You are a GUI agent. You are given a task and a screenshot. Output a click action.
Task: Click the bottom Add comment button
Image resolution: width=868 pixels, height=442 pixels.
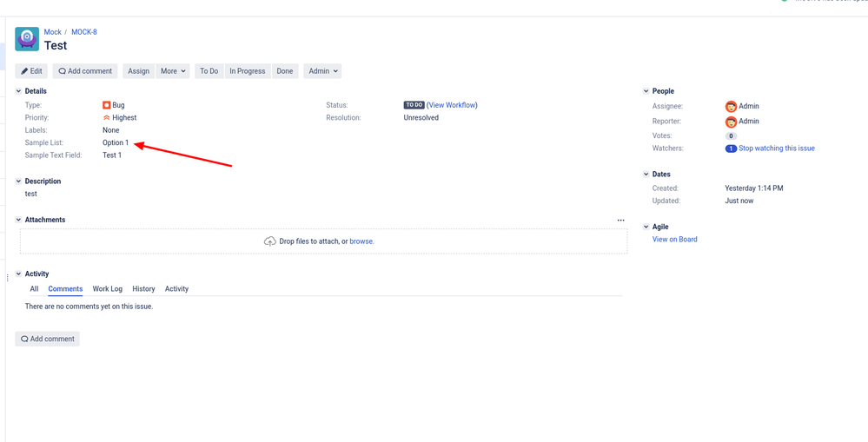(x=47, y=339)
